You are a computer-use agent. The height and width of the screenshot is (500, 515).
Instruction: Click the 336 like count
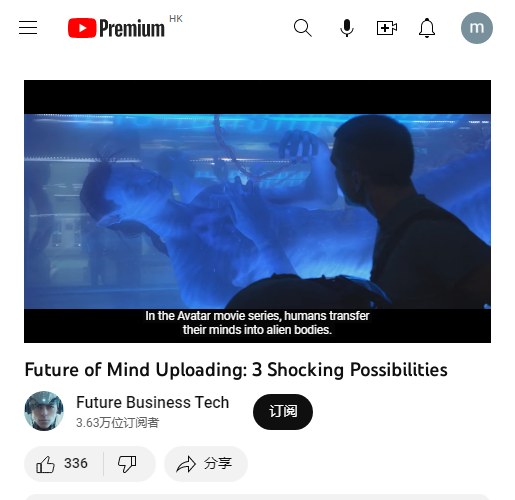pos(76,463)
